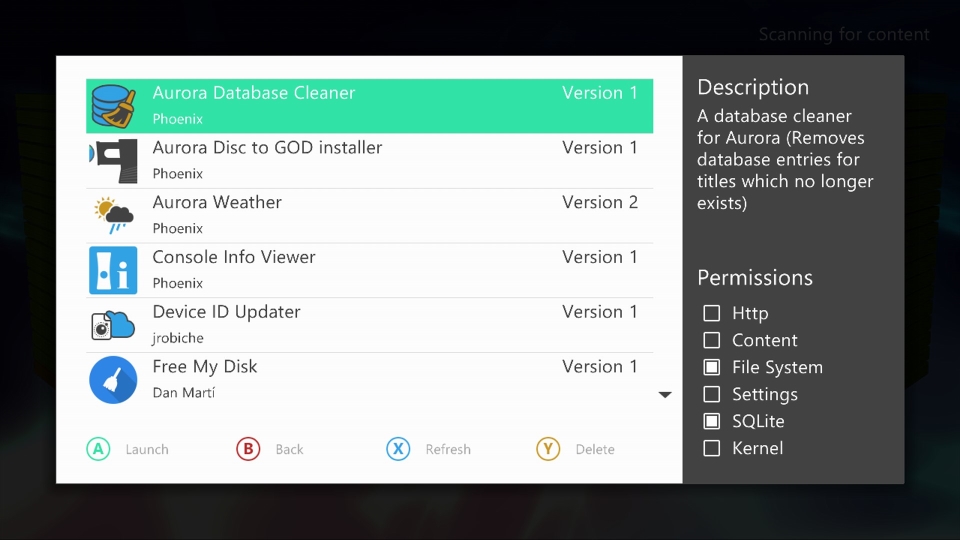Click the Aurora Disc to GOD installer icon
This screenshot has width=960, height=540.
(x=113, y=161)
